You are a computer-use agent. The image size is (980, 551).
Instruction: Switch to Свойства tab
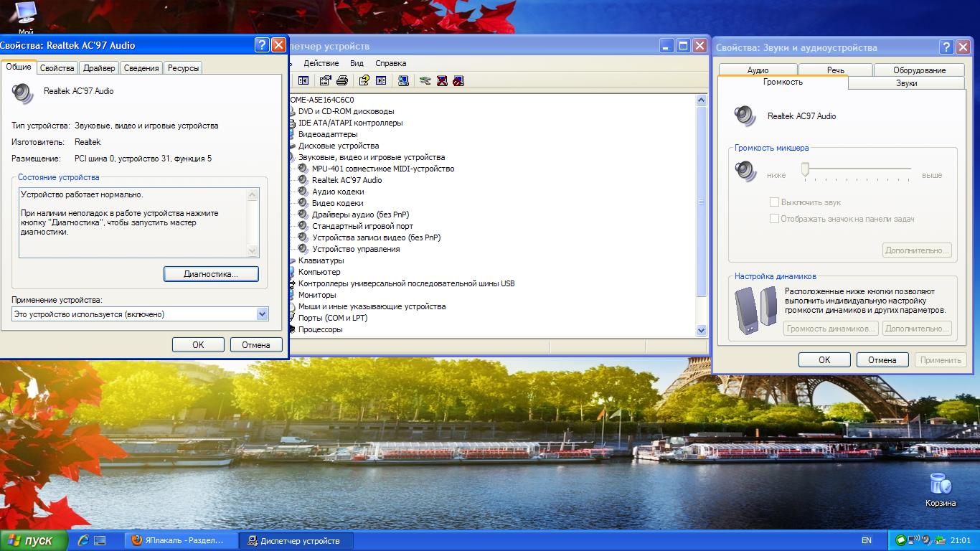coord(57,68)
